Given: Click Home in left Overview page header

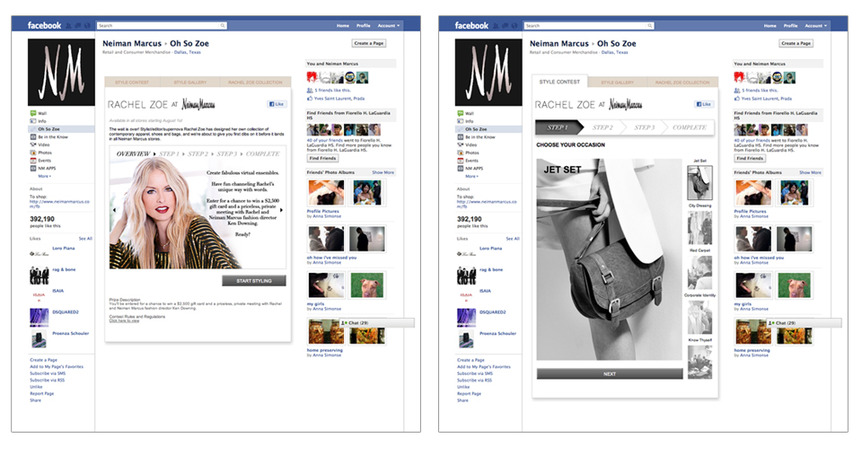Looking at the screenshot, I should point(342,26).
